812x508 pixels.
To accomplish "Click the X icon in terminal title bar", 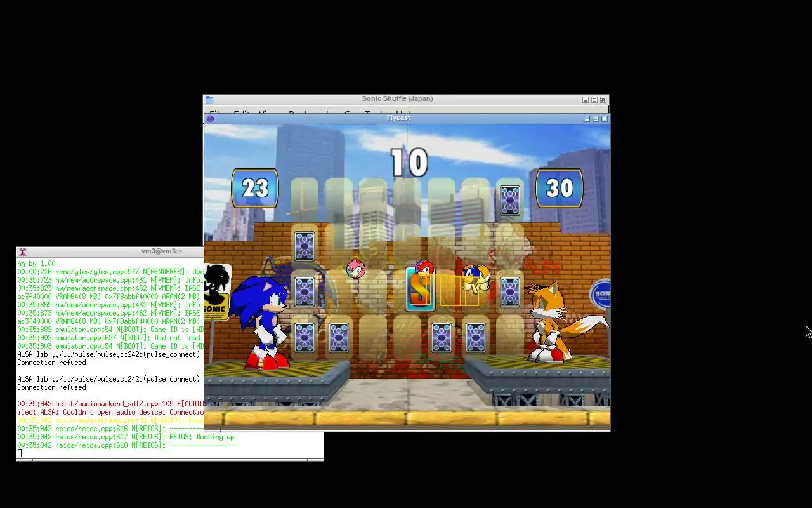I will point(22,252).
